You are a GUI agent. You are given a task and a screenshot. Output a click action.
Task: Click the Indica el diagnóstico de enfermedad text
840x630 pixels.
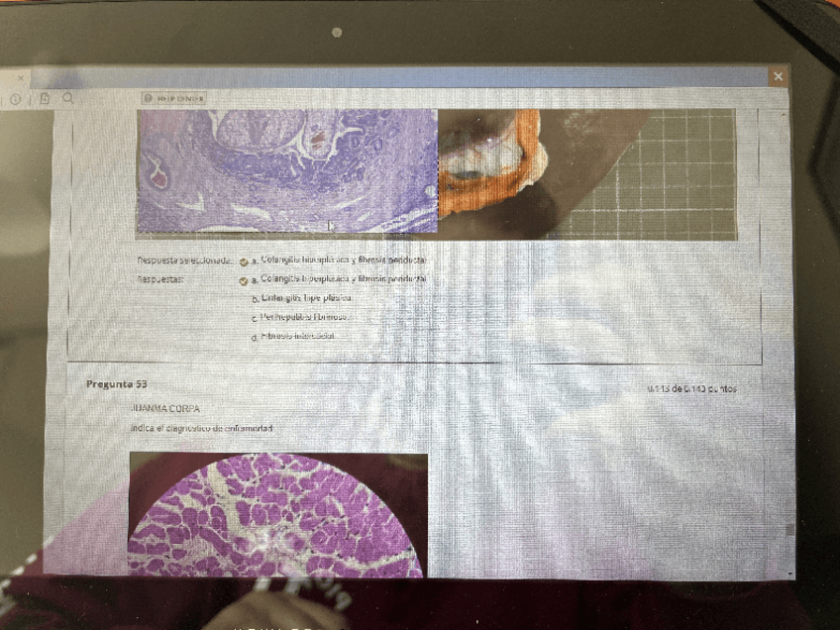pyautogui.click(x=201, y=429)
